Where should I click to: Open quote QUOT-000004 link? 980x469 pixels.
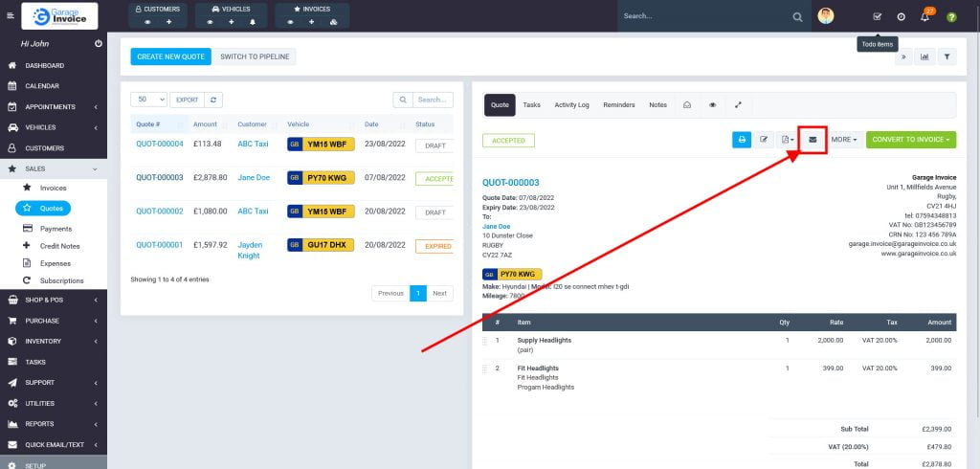(159, 145)
